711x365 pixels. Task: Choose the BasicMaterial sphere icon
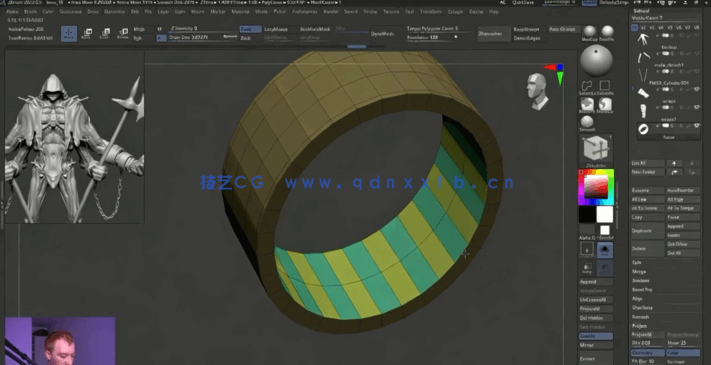607,32
